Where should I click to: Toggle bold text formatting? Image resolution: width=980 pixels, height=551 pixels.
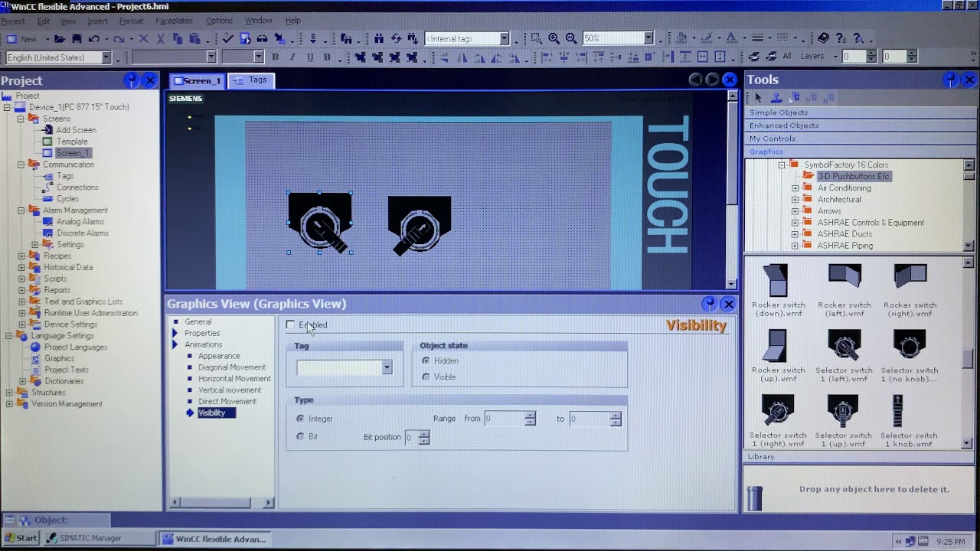point(275,57)
